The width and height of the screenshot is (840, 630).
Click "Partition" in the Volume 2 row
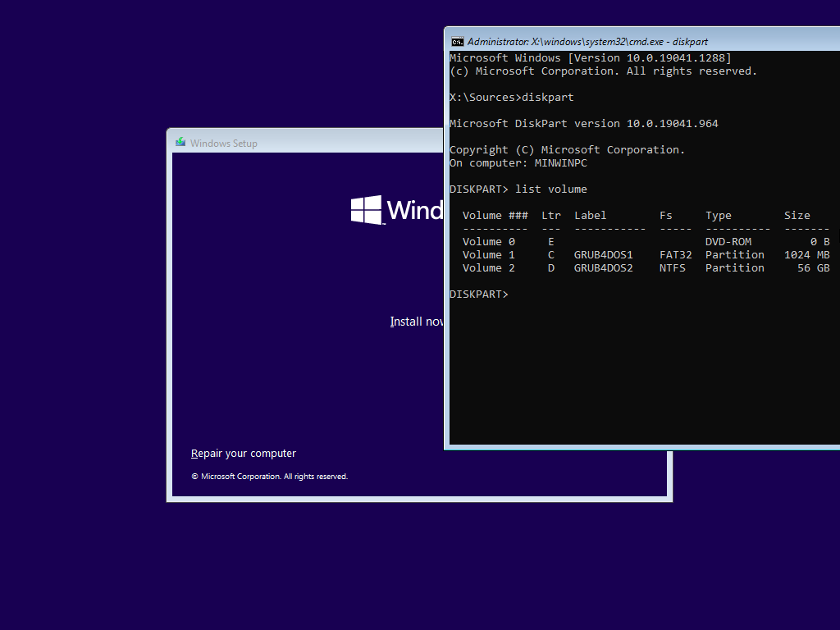tap(735, 268)
